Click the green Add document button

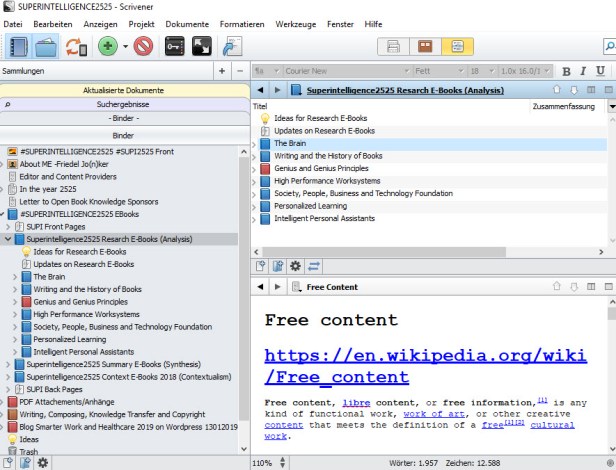(107, 46)
